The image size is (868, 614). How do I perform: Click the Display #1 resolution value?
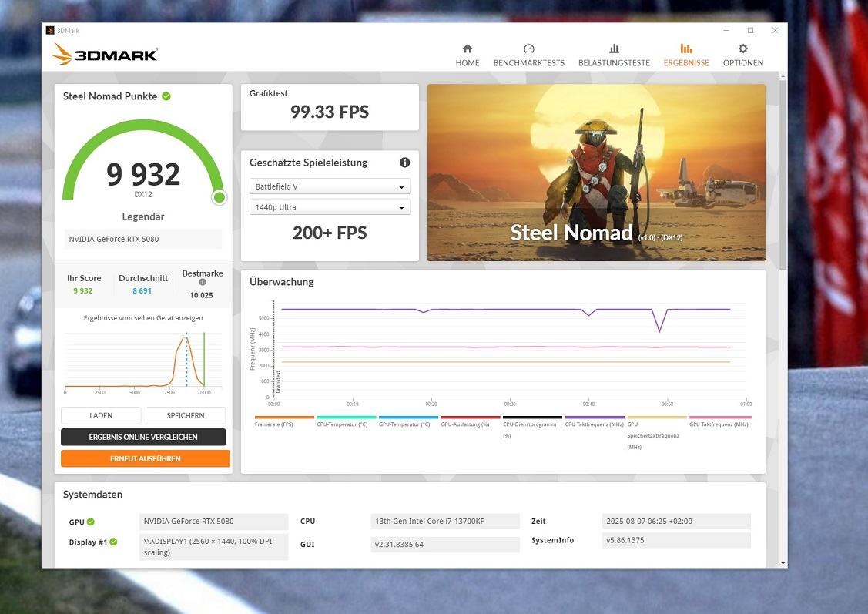213,546
